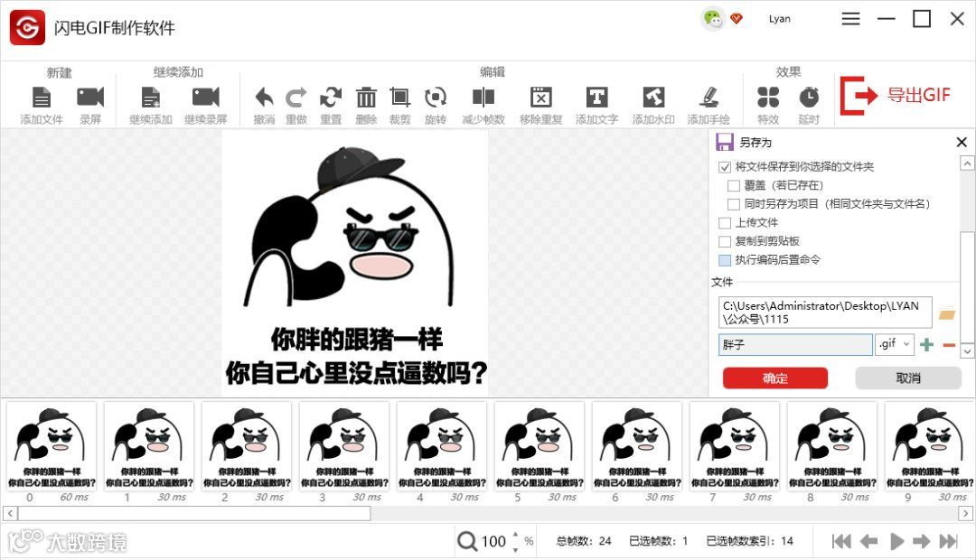The image size is (976, 560).
Task: Click the red minus icon
Action: [949, 345]
